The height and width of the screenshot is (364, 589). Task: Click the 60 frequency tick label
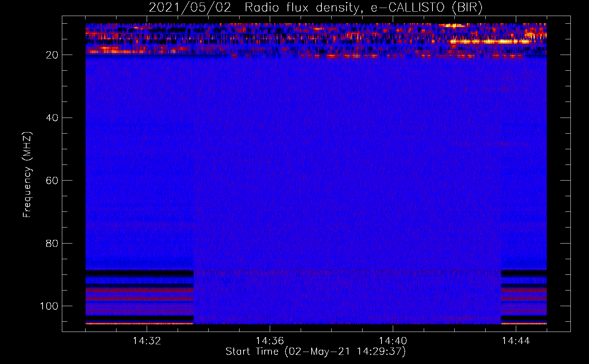(52, 181)
